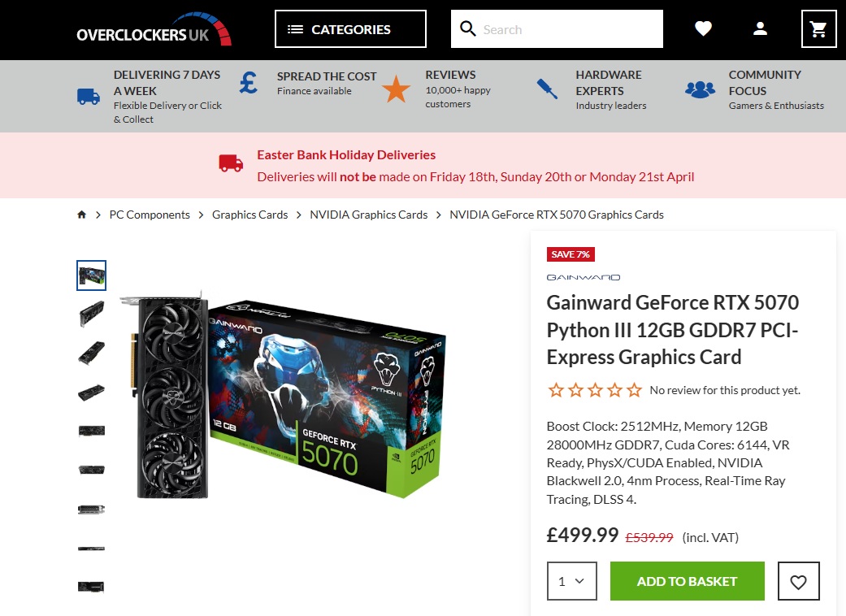Go to PC Components breadcrumb
Viewport: 846px width, 616px height.
[150, 215]
